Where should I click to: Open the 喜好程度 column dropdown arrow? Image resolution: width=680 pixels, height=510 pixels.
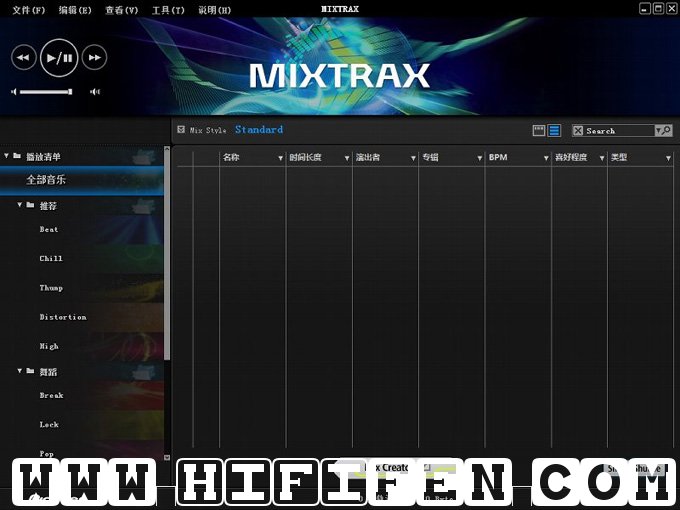[x=602, y=158]
